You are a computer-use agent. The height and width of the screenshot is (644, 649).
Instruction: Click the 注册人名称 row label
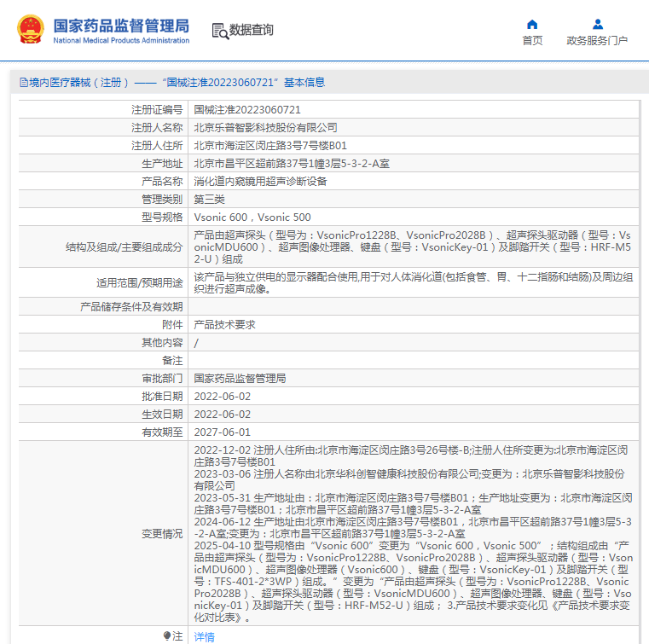pos(157,127)
